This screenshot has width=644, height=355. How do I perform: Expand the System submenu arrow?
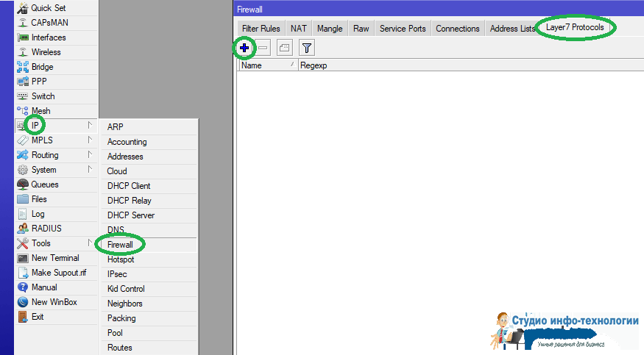[89, 169]
